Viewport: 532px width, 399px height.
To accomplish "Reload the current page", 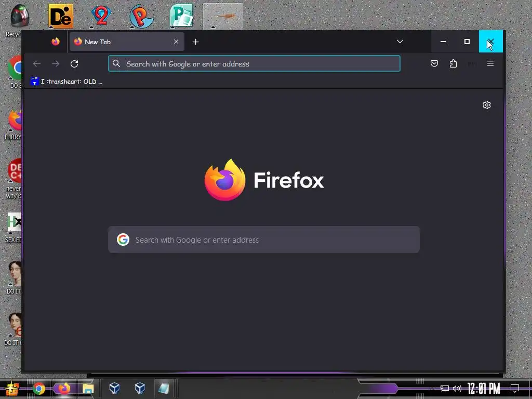I will pyautogui.click(x=74, y=63).
